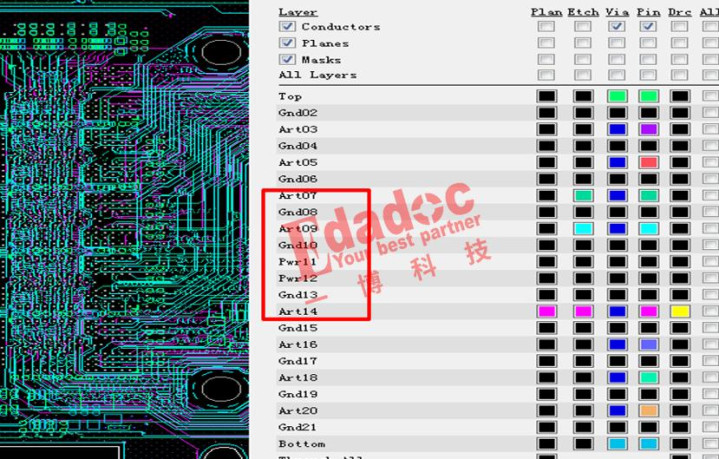Click the Bottom layer blue Via swatch
The width and height of the screenshot is (719, 459).
click(x=617, y=444)
